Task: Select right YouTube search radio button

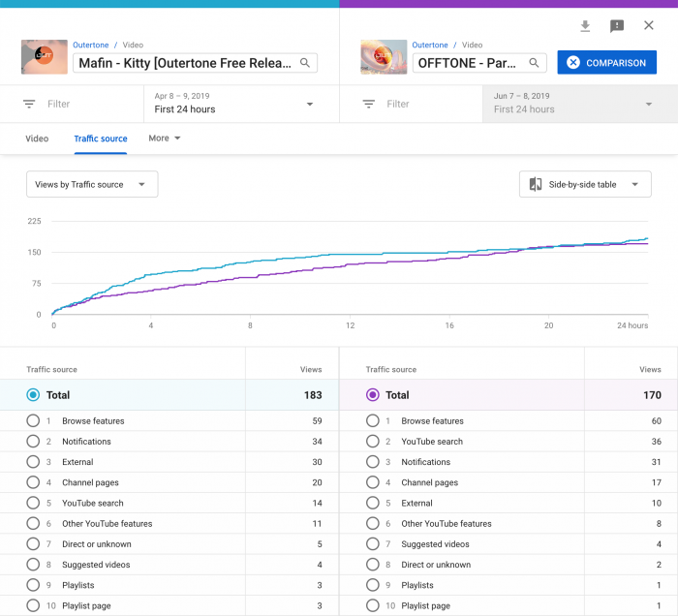Action: click(x=372, y=442)
